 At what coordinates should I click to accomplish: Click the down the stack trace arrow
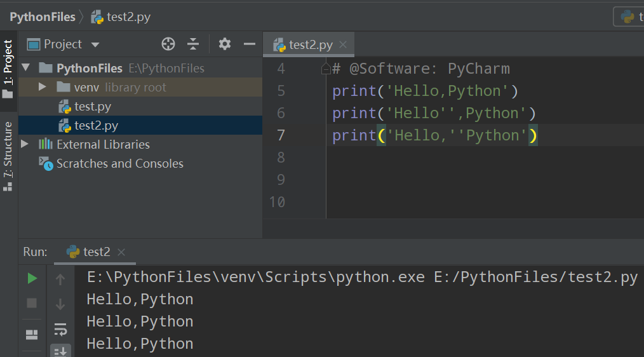60,304
